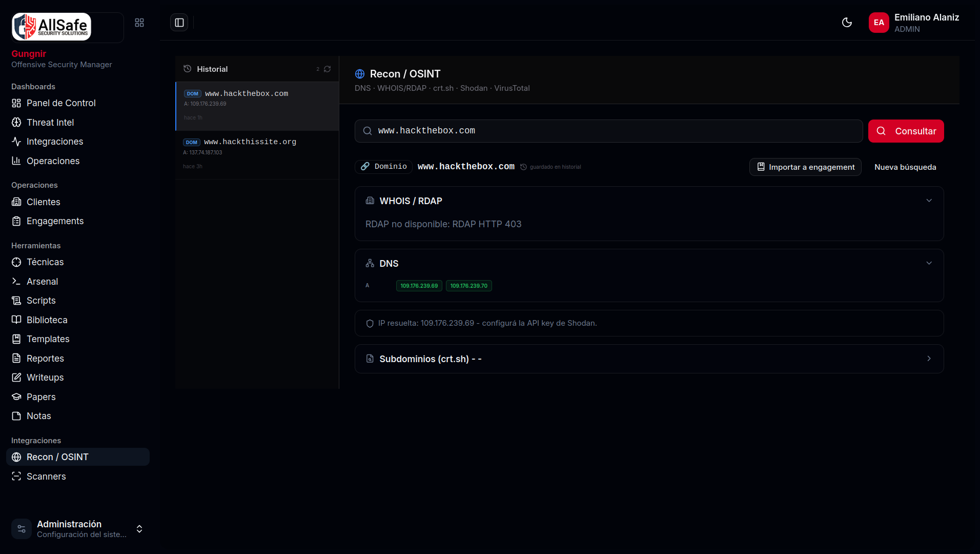Click the Subdominios file-search icon

tap(370, 359)
